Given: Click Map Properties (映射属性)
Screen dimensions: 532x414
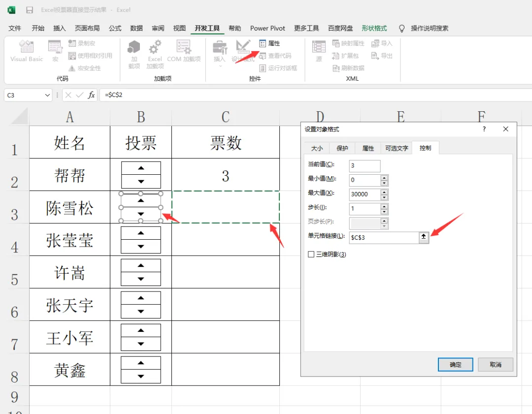Looking at the screenshot, I should point(348,43).
